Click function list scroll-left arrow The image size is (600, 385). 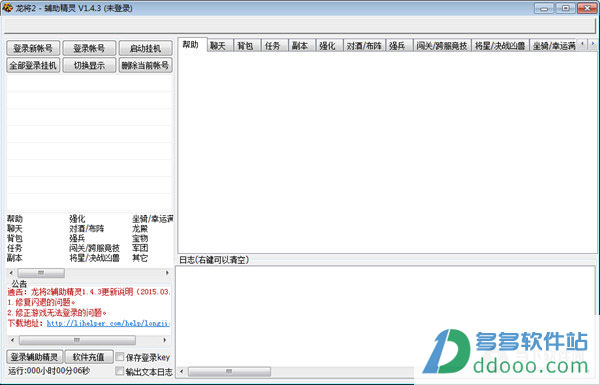click(11, 273)
